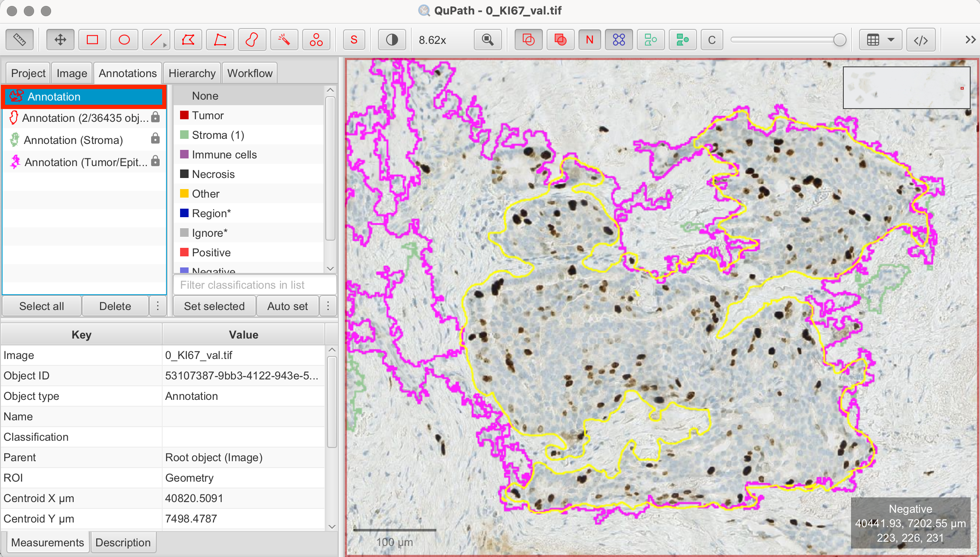980x557 pixels.
Task: Toggle Selection mode S button
Action: pos(354,40)
